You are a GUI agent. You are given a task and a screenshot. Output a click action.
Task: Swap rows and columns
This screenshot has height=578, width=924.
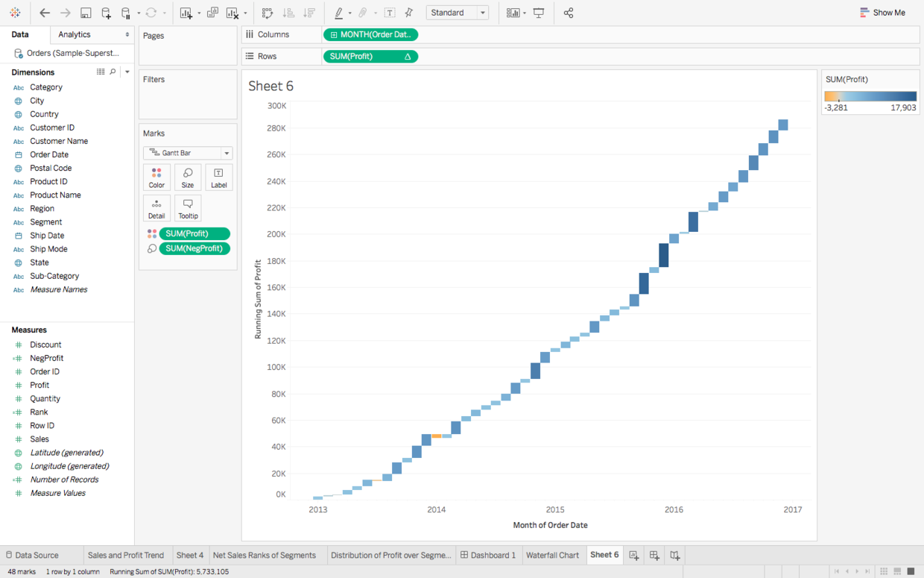pos(268,13)
